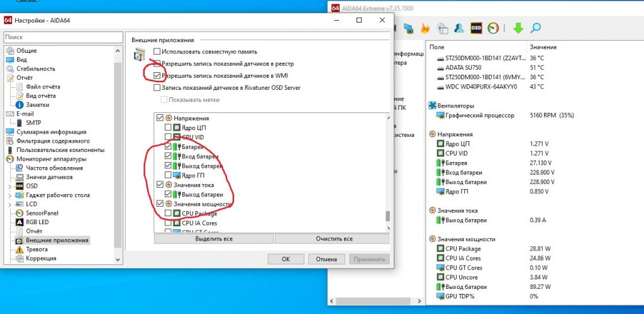
Task: Click the OSD icon in AIDA64 Extreme toolbar
Action: pyautogui.click(x=476, y=28)
